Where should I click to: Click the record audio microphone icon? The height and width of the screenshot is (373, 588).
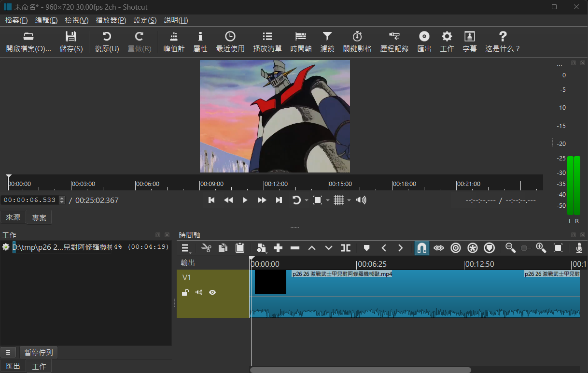pos(579,248)
